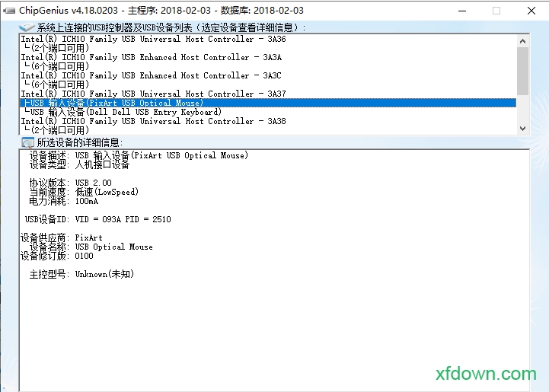Select the Dell USB Entry Keyboard device
The image size is (549, 392).
(122, 112)
